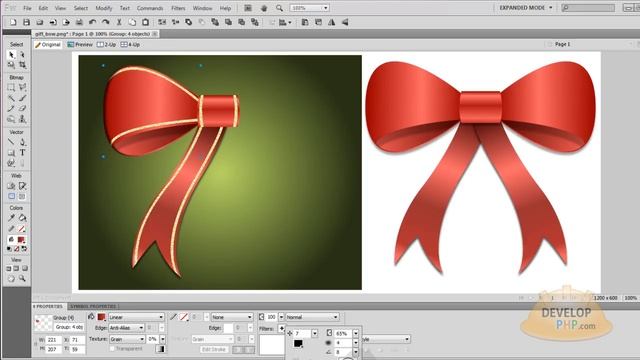Select the Eyedropper tool
This screenshot has width=640, height=360.
tap(11, 218)
